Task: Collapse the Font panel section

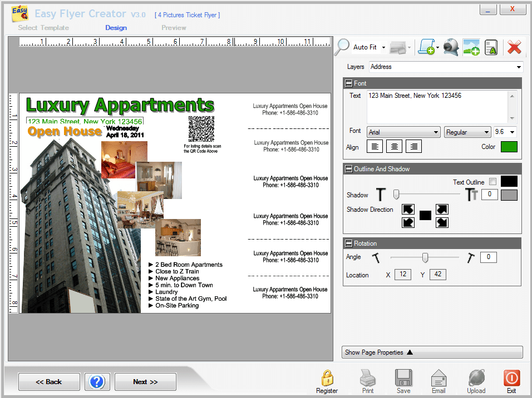Action: pyautogui.click(x=348, y=83)
